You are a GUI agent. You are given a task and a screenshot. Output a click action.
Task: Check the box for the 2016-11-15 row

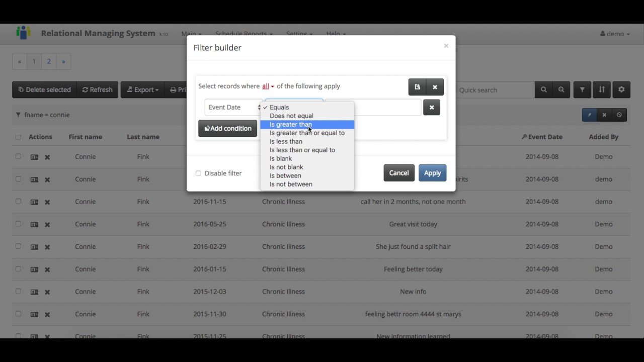click(x=19, y=201)
